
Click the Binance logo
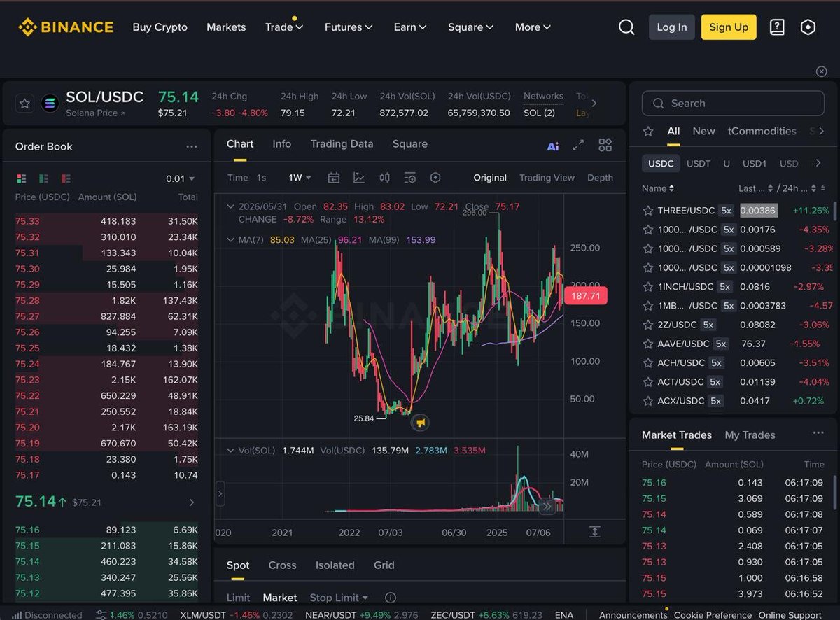click(66, 27)
